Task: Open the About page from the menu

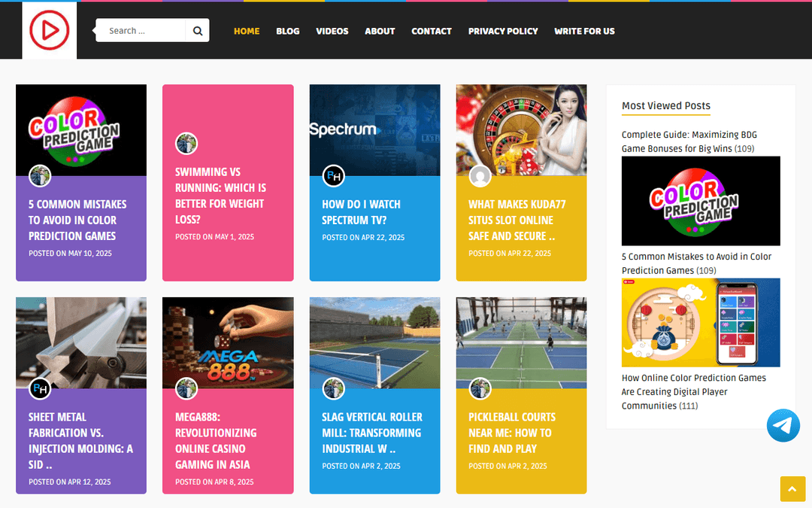Action: point(380,31)
